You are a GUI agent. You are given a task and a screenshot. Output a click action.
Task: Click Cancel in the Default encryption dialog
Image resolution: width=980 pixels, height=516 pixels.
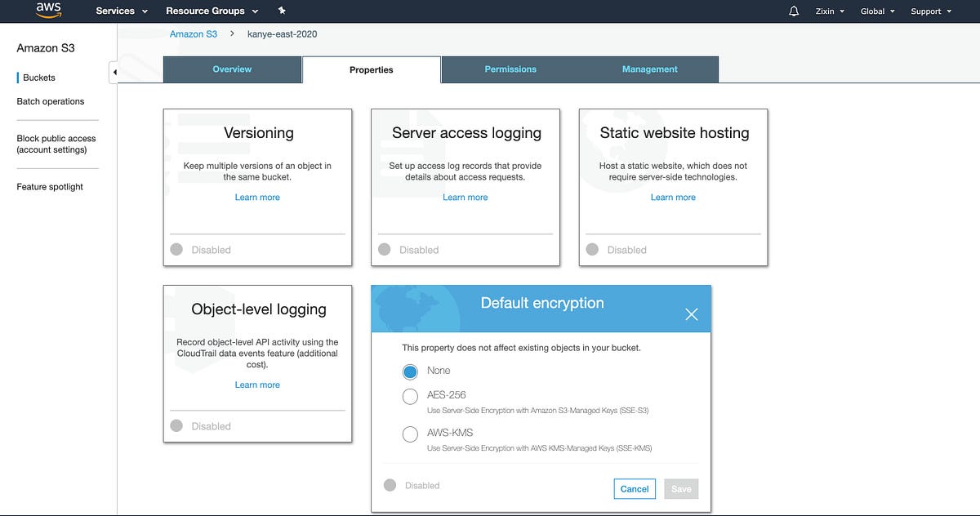[635, 488]
